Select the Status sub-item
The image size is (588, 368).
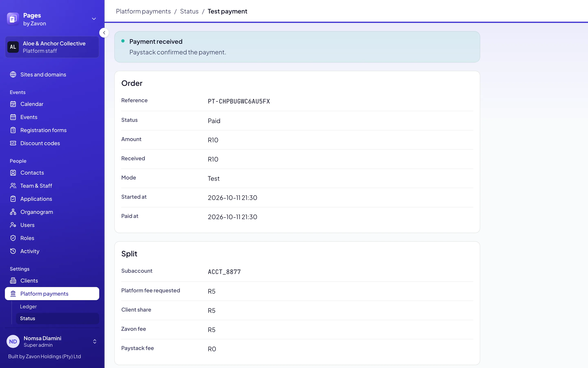[57, 318]
